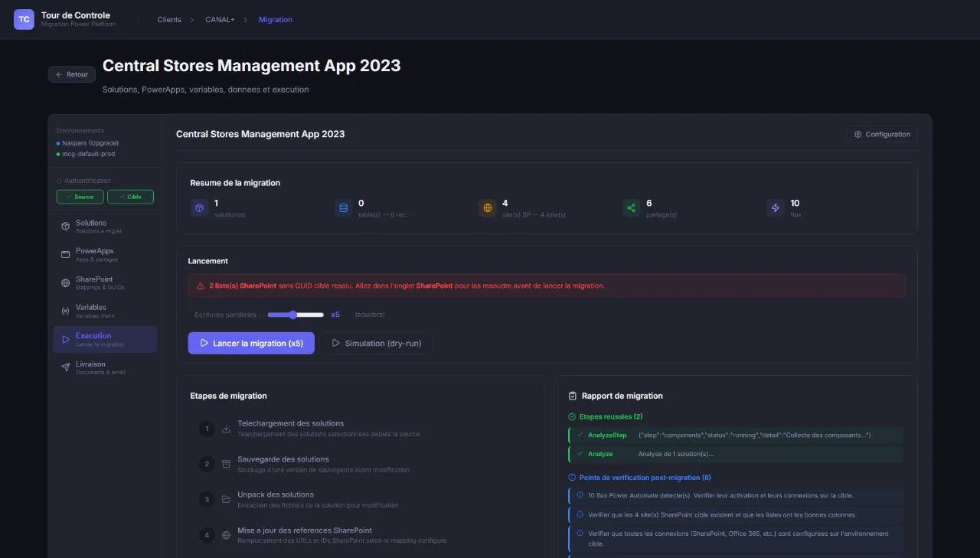The width and height of the screenshot is (980, 558).
Task: Click the Tour de Controle app title
Action: 76,15
